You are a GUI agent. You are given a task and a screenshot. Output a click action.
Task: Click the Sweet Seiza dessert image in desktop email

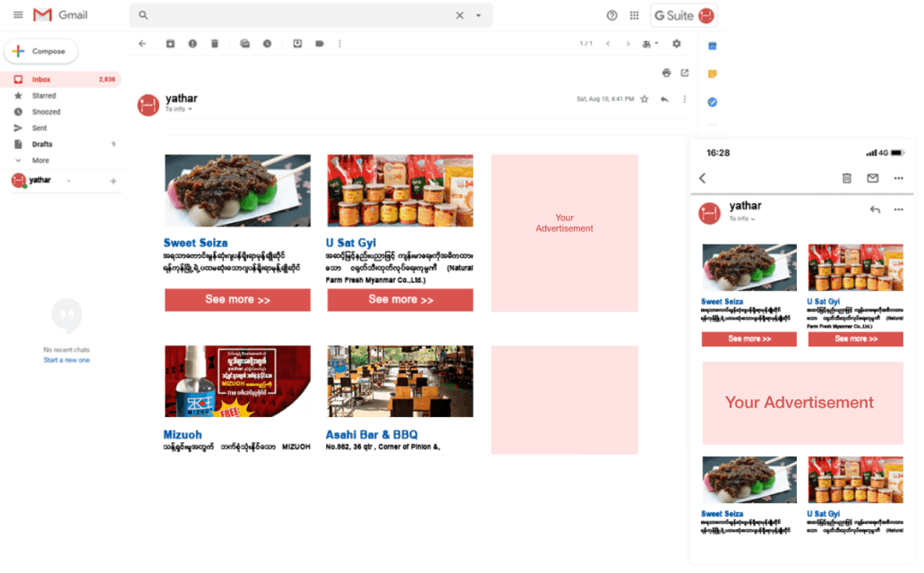pyautogui.click(x=237, y=191)
